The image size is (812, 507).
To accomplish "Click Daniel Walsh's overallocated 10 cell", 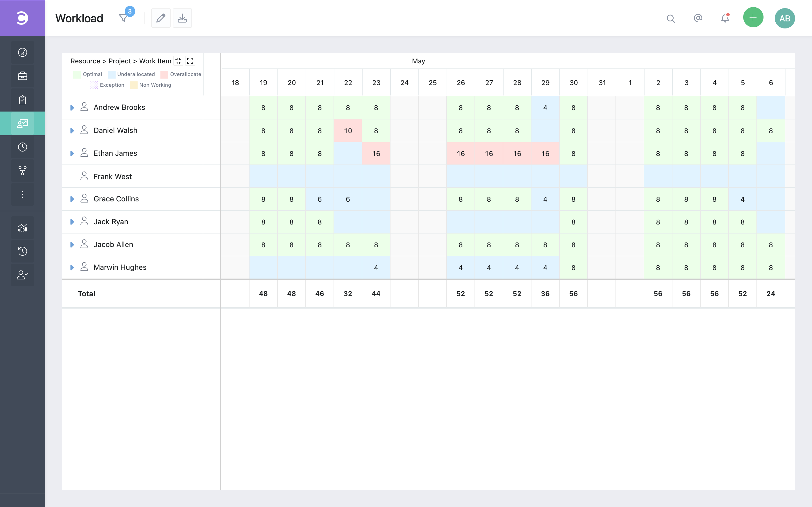I will click(348, 131).
